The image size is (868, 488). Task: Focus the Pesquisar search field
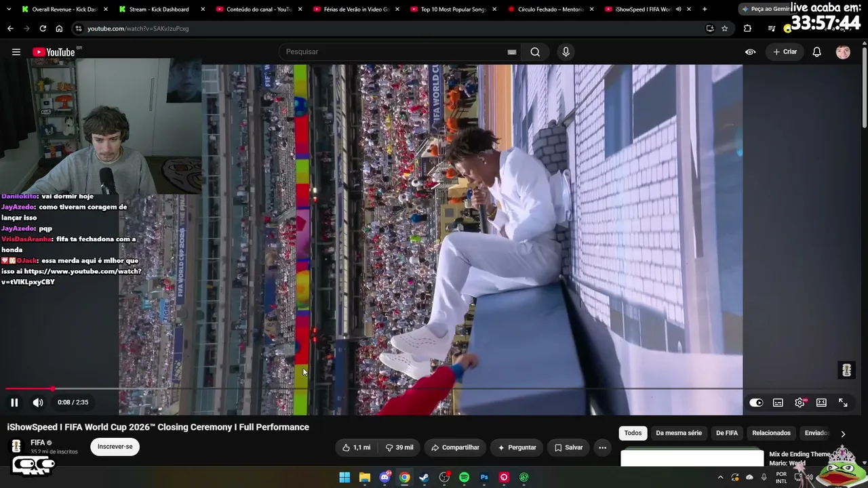[x=393, y=52]
